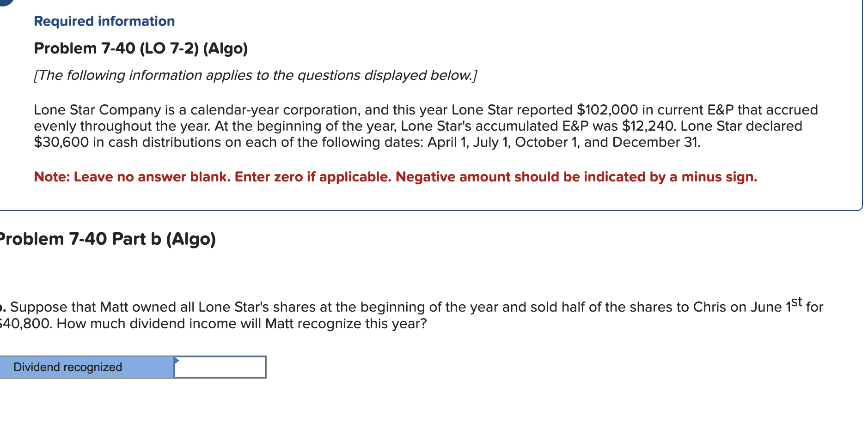Click the $102,000 current E&P figure
The height and width of the screenshot is (422, 868).
point(605,109)
